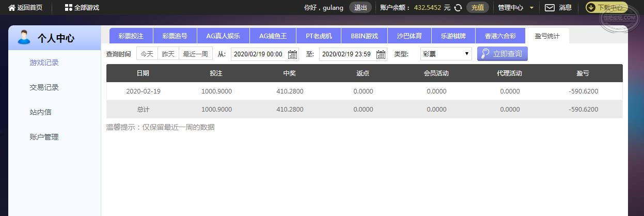Image resolution: width=644 pixels, height=216 pixels.
Task: Filter by 昨天 button
Action: [168, 54]
